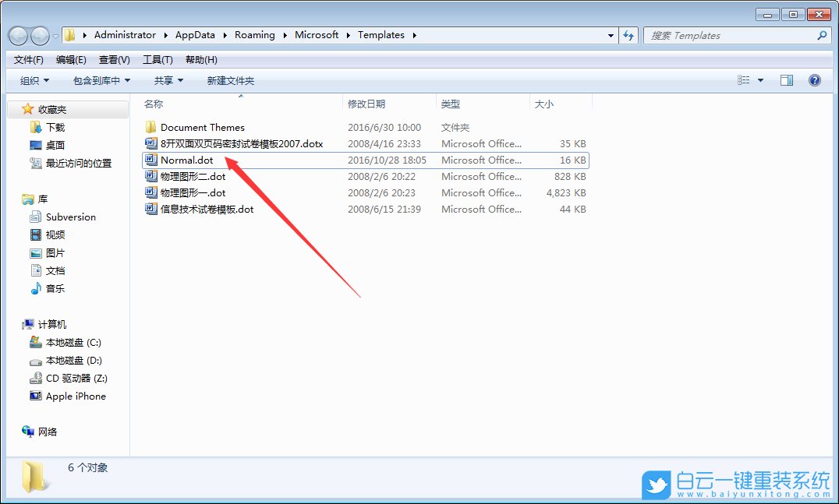Expand the Microsoft breadcrumb chevron
The height and width of the screenshot is (504, 839).
[x=347, y=35]
